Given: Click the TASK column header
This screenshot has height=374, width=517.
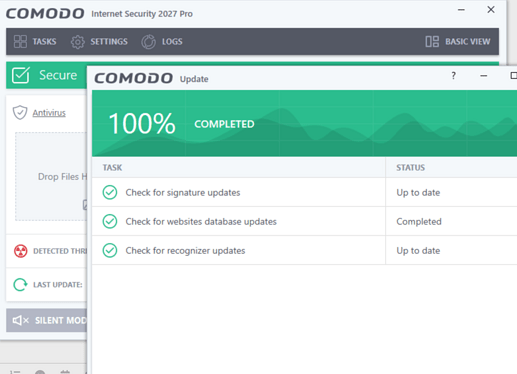Looking at the screenshot, I should click(112, 167).
